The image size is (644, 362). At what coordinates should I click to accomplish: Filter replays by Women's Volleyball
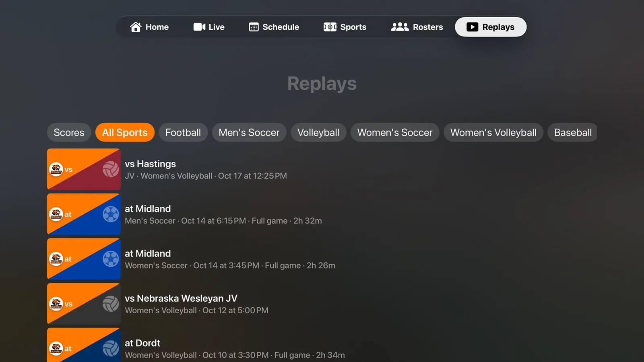point(493,132)
